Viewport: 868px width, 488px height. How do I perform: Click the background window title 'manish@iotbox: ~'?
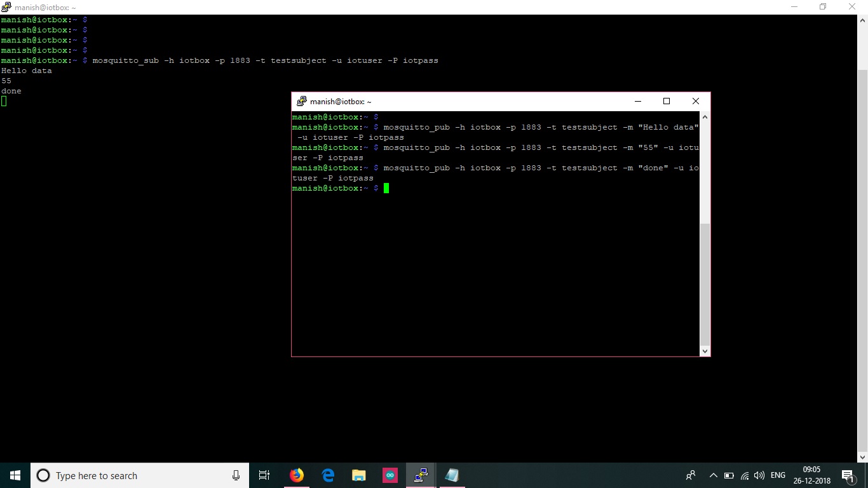(x=45, y=7)
